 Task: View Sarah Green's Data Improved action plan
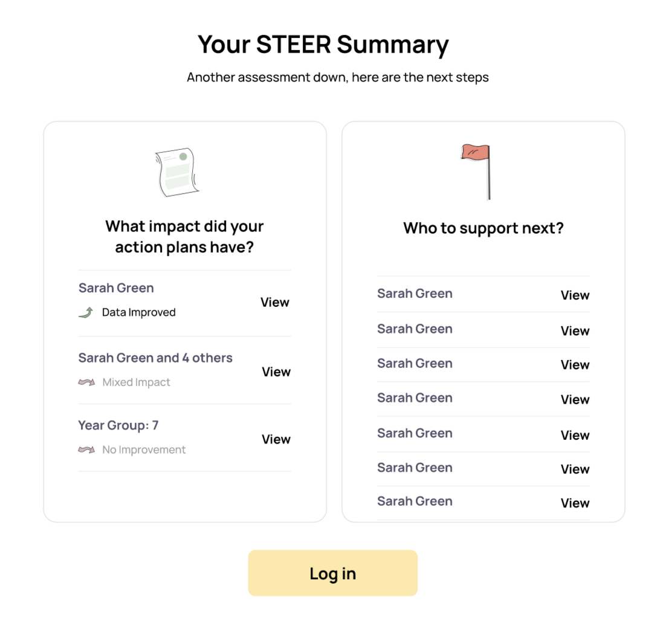[x=275, y=303]
